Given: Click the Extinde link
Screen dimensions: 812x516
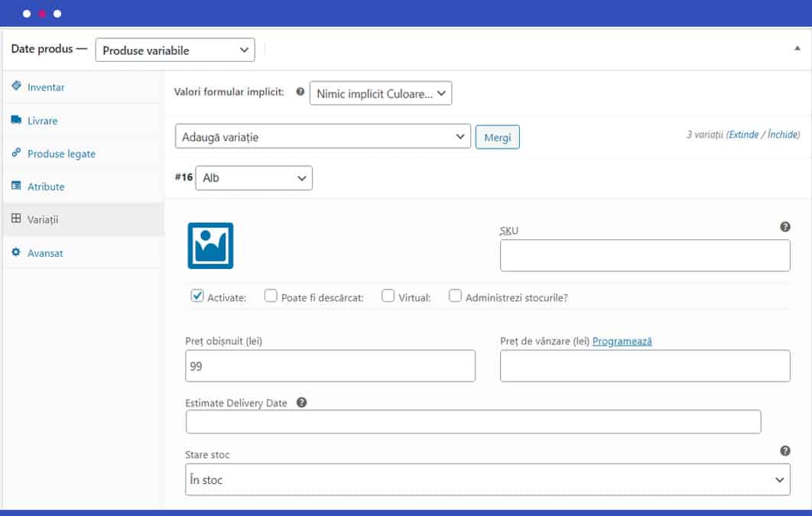Looking at the screenshot, I should [744, 135].
